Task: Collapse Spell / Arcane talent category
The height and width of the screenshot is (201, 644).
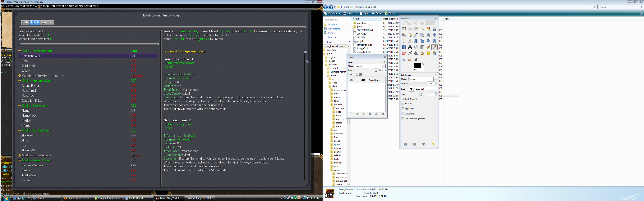Action: pos(19,81)
